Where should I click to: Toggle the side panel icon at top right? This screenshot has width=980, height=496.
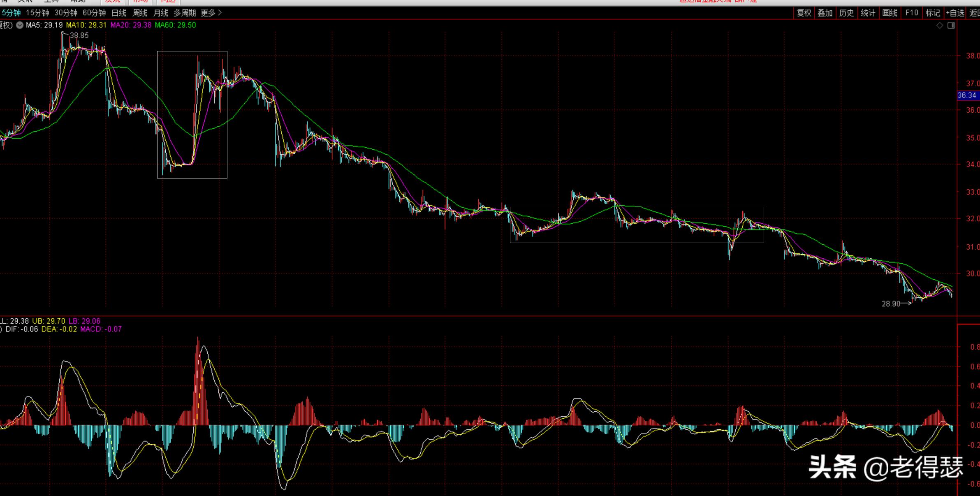pos(951,25)
